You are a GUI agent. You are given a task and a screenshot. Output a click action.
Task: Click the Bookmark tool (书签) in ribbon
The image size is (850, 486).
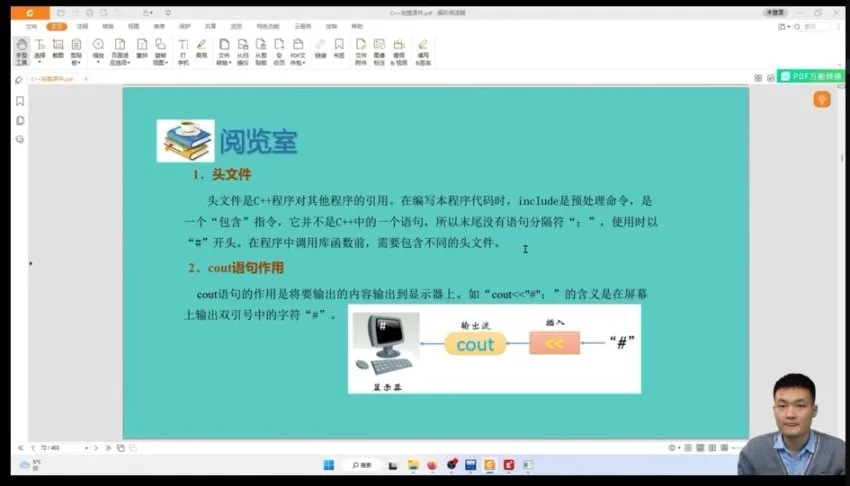click(339, 48)
